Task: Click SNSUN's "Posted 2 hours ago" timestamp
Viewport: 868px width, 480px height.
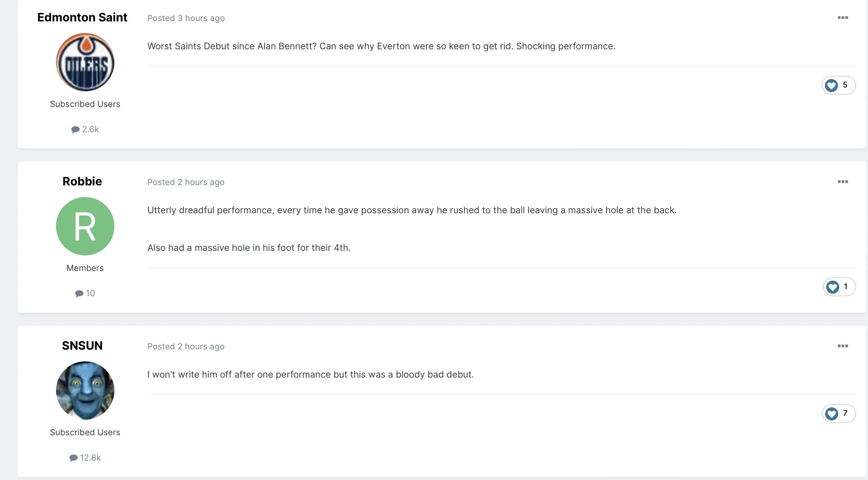Action: point(186,346)
